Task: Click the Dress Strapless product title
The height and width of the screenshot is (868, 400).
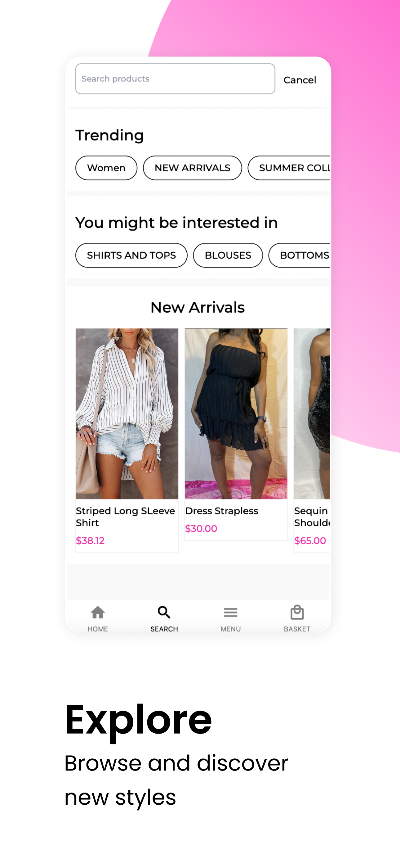Action: pyautogui.click(x=221, y=511)
